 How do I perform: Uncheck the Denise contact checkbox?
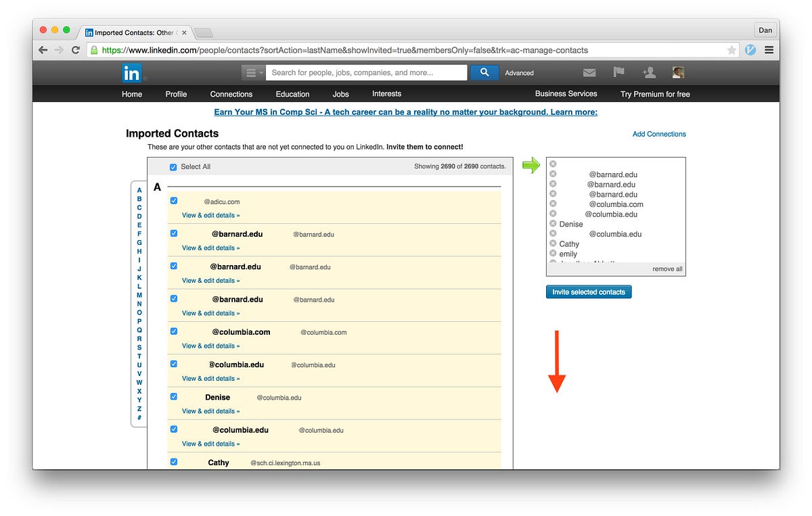(174, 397)
